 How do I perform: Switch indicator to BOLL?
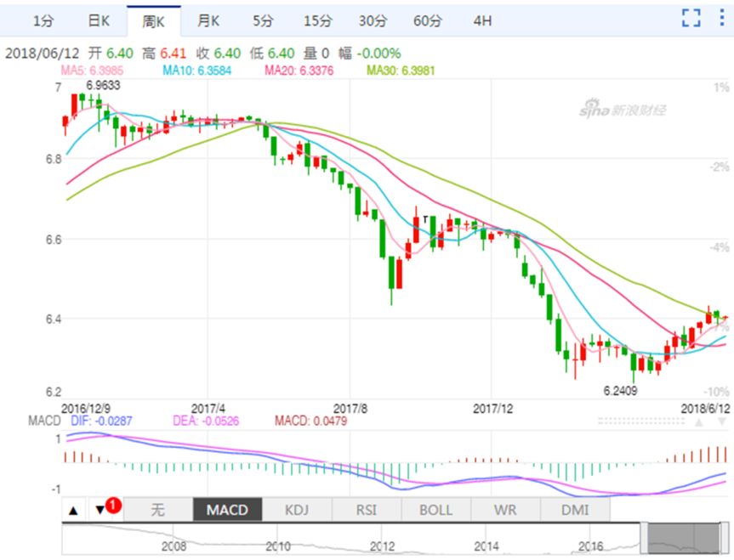435,510
